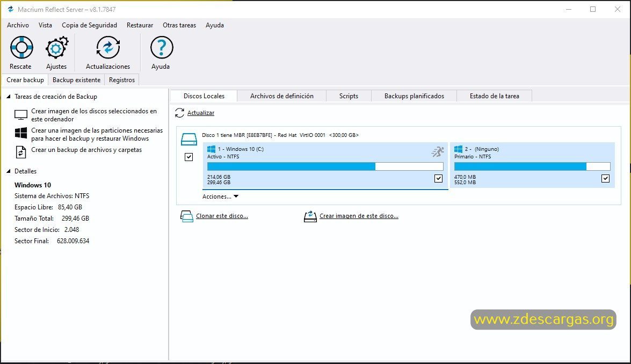
Task: Select the Disco 1 header text
Action: click(x=280, y=135)
